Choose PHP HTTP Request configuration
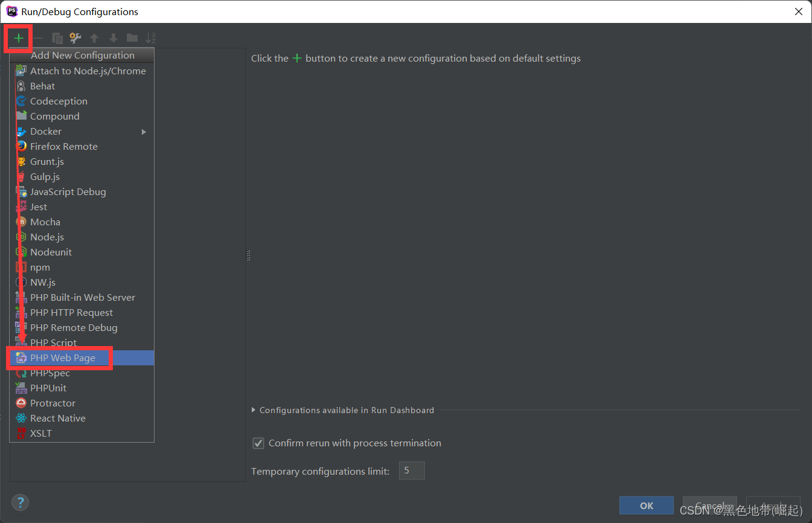 tap(82, 312)
